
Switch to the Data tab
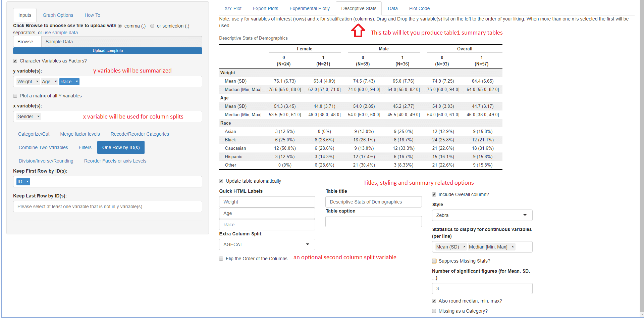point(392,8)
